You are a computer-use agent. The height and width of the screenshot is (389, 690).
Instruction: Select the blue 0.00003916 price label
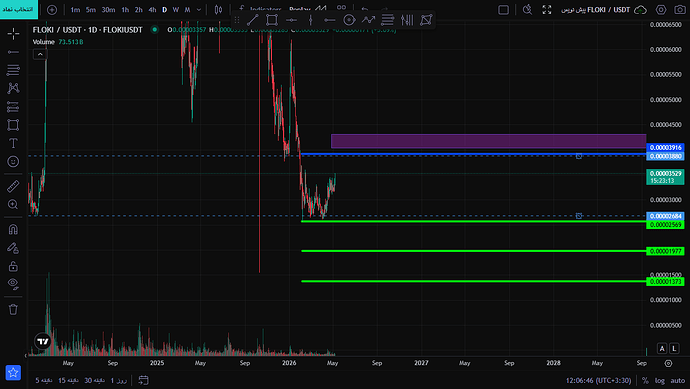[665, 148]
